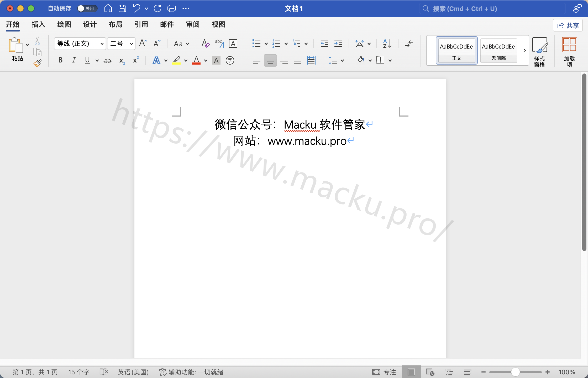588x378 pixels.
Task: Apply superscript formatting
Action: pos(136,60)
